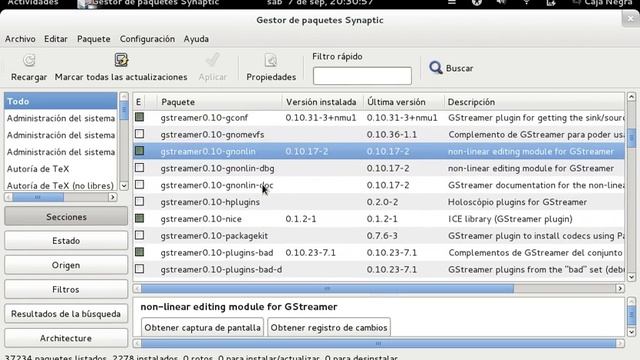Click description pane scroll down arrow
Viewport: 640px width, 360px height.
click(x=631, y=332)
